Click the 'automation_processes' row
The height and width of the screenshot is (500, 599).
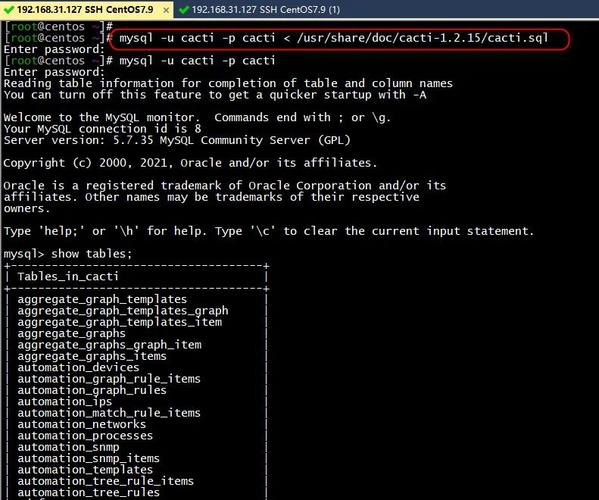tap(85, 436)
